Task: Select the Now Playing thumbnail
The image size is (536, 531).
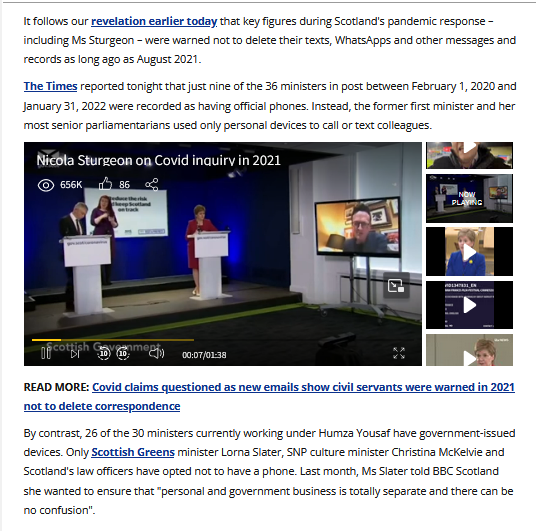Action: point(469,198)
